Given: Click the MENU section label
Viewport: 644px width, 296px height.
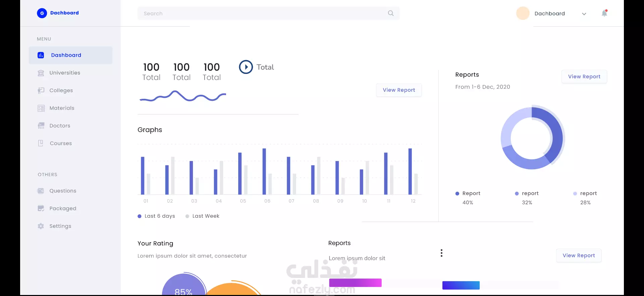Looking at the screenshot, I should [44, 39].
